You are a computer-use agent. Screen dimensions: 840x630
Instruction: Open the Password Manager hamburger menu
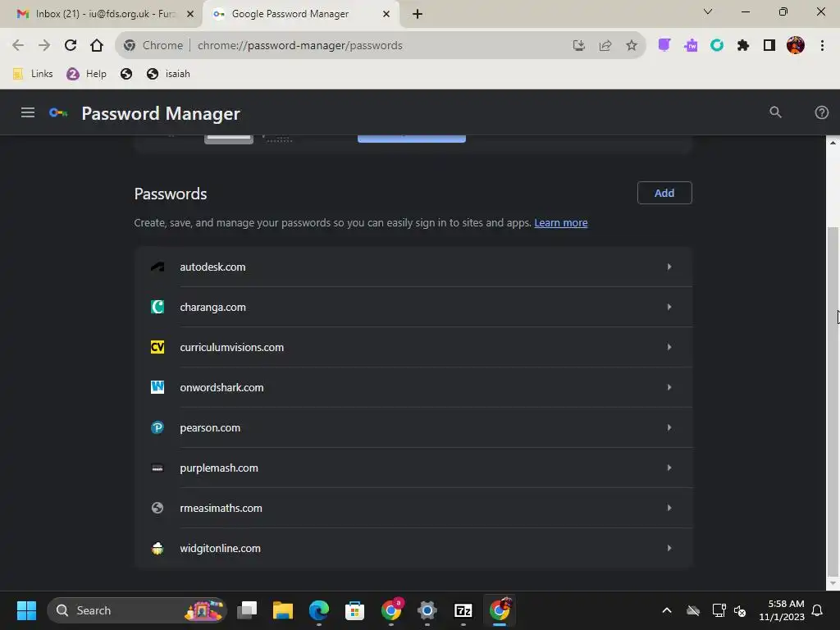click(x=28, y=112)
